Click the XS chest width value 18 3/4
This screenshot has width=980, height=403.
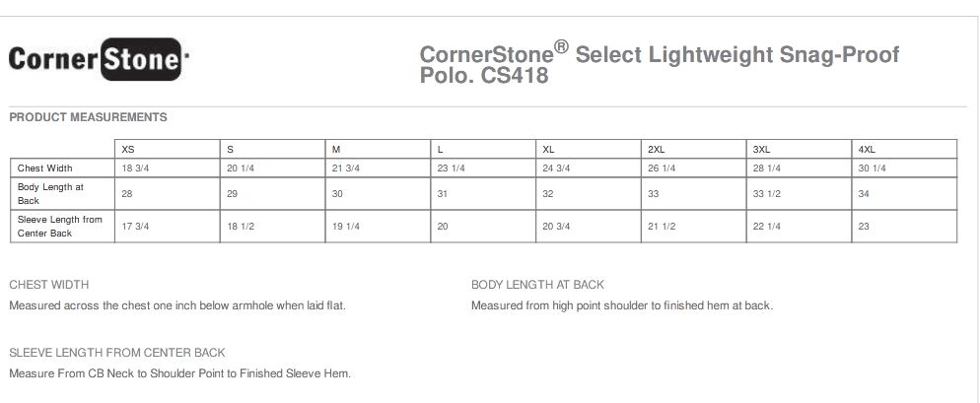[x=135, y=168]
